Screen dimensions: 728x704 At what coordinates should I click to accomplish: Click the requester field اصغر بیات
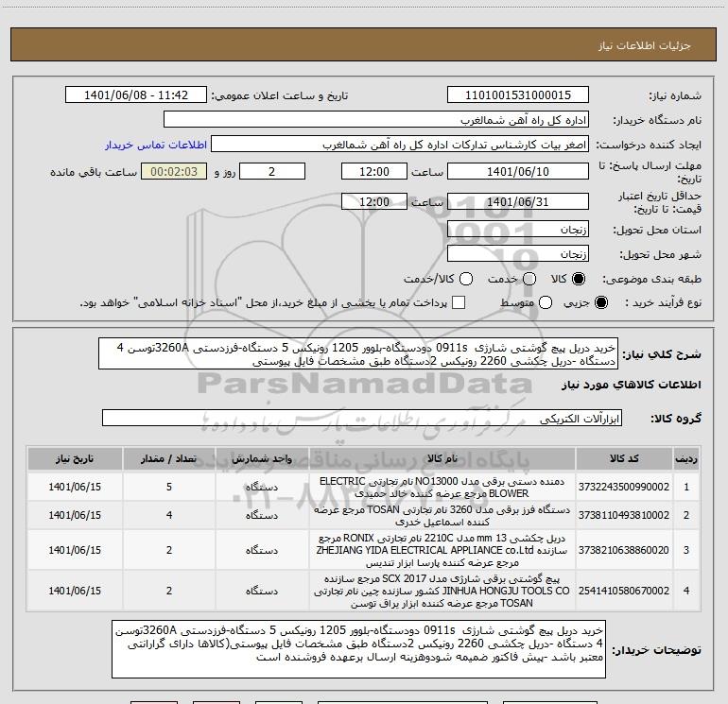pyautogui.click(x=400, y=145)
